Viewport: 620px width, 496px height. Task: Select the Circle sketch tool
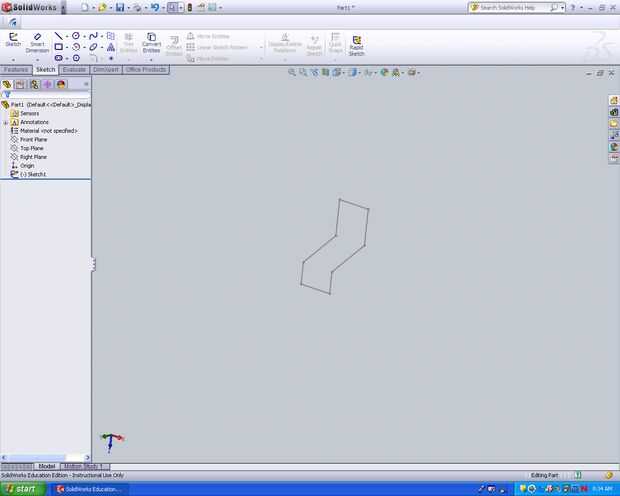pos(76,36)
